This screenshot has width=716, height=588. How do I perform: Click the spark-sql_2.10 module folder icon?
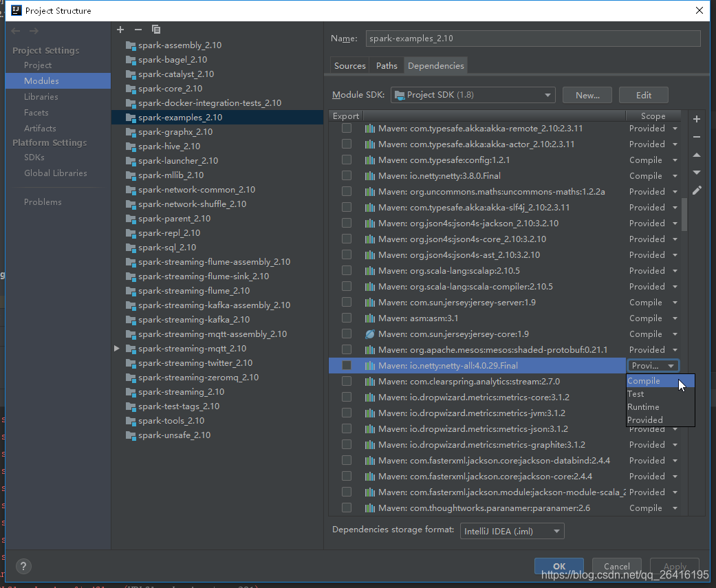pyautogui.click(x=131, y=248)
